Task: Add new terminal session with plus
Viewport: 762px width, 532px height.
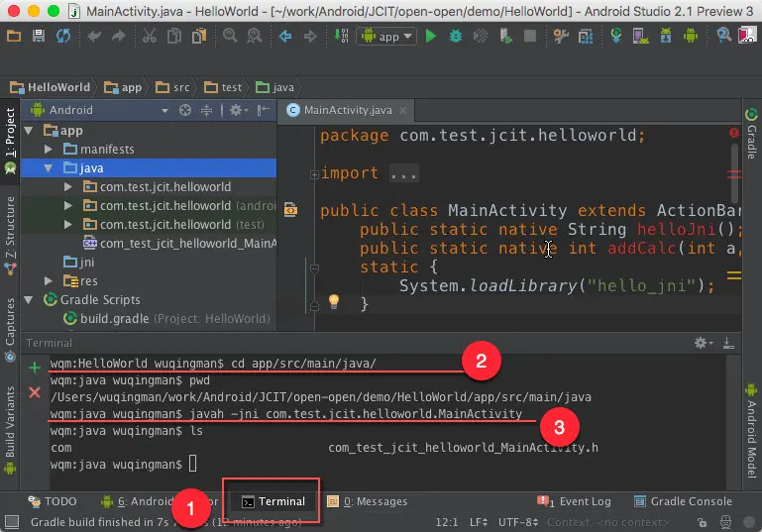Action: (x=35, y=368)
